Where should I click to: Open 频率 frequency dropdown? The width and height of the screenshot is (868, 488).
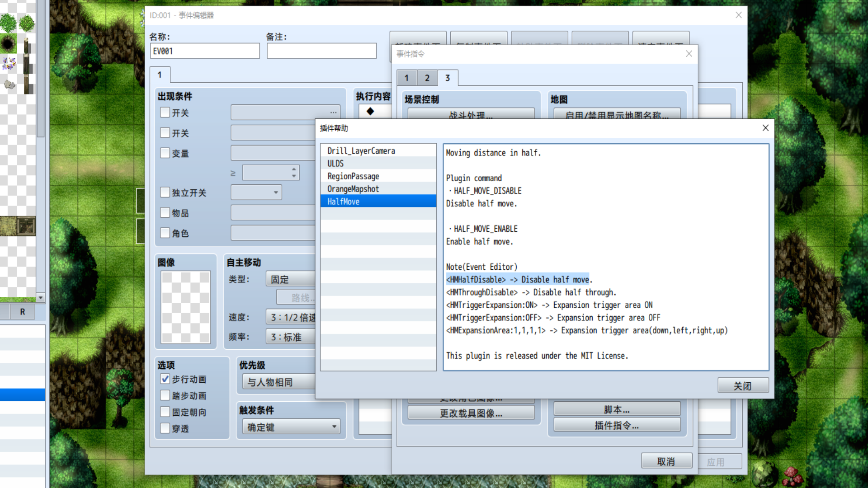[290, 337]
